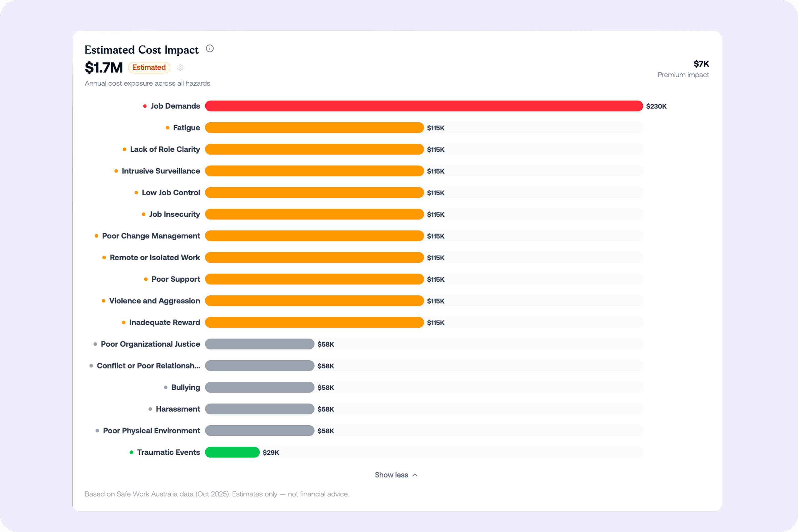
Task: Select the Lack of Role Clarity label
Action: 165,150
